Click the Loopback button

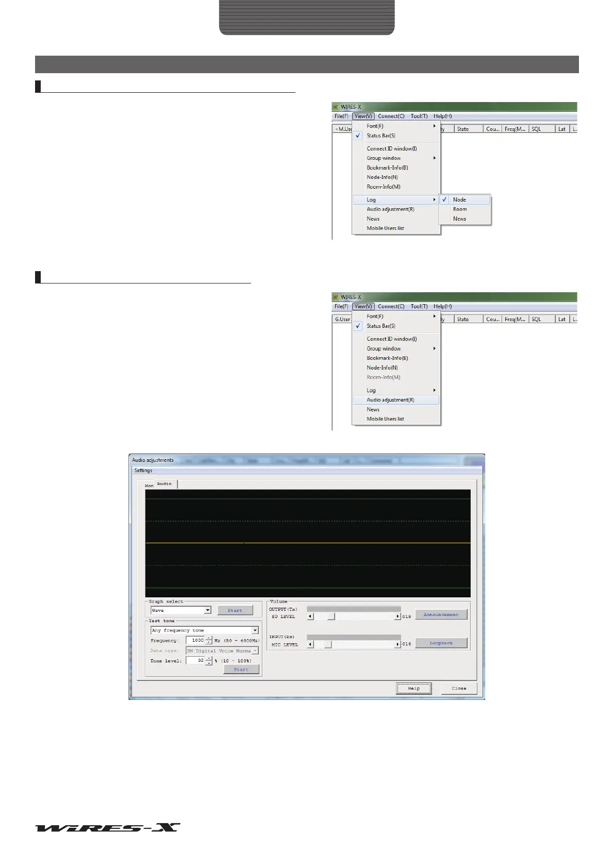tap(441, 643)
